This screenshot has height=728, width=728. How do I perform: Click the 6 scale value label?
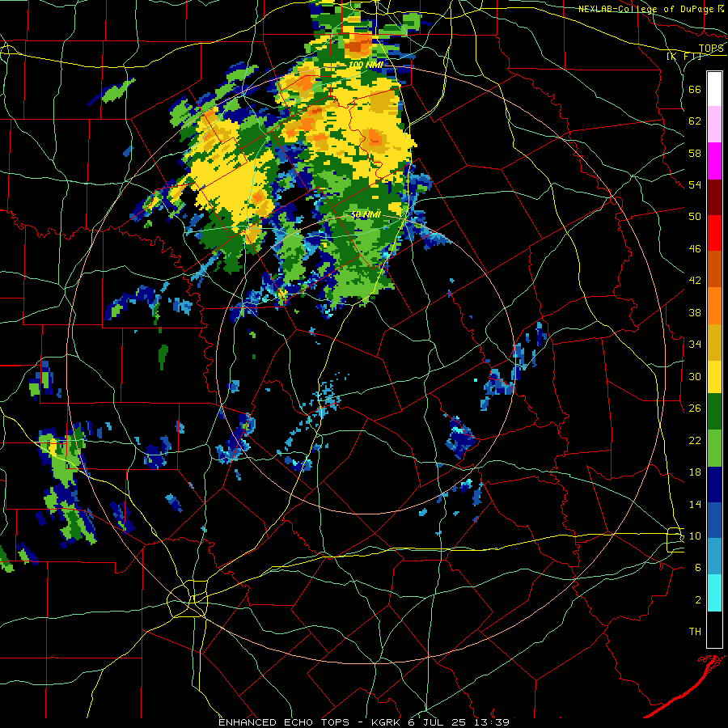pos(698,568)
